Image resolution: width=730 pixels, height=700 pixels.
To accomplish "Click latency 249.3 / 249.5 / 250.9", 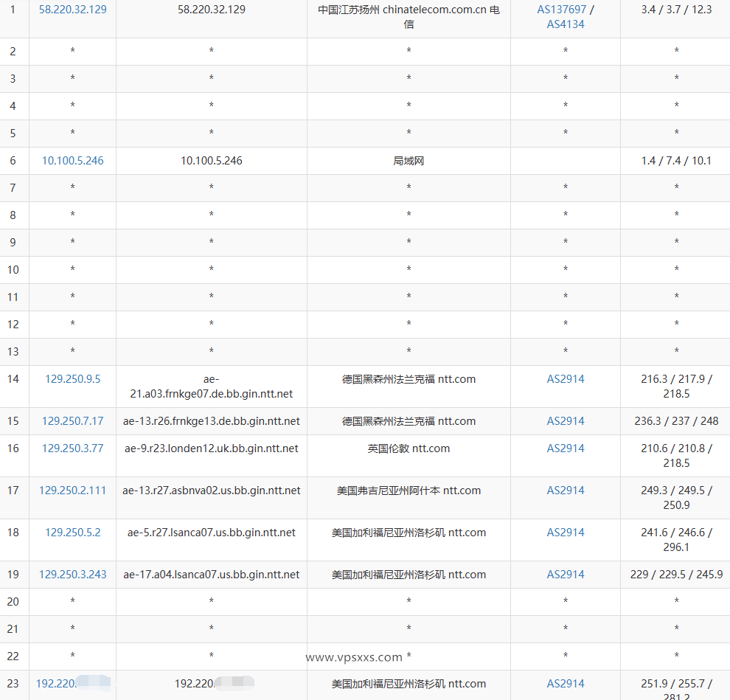I will [676, 498].
